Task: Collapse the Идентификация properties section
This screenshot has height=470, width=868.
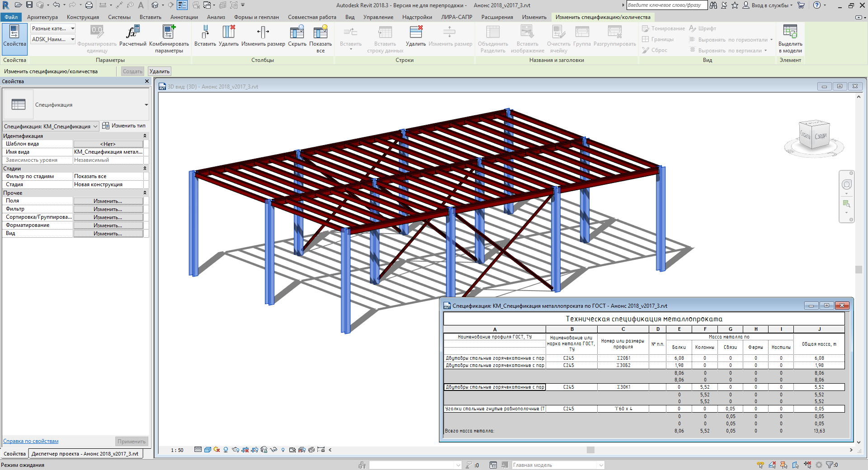Action: 145,136
